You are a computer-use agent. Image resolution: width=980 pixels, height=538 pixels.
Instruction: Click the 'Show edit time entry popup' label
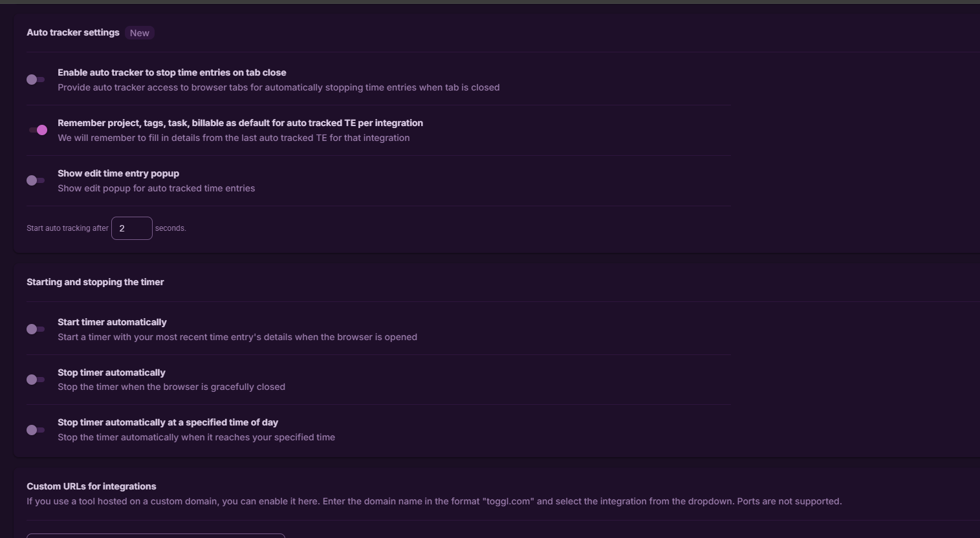pyautogui.click(x=118, y=173)
